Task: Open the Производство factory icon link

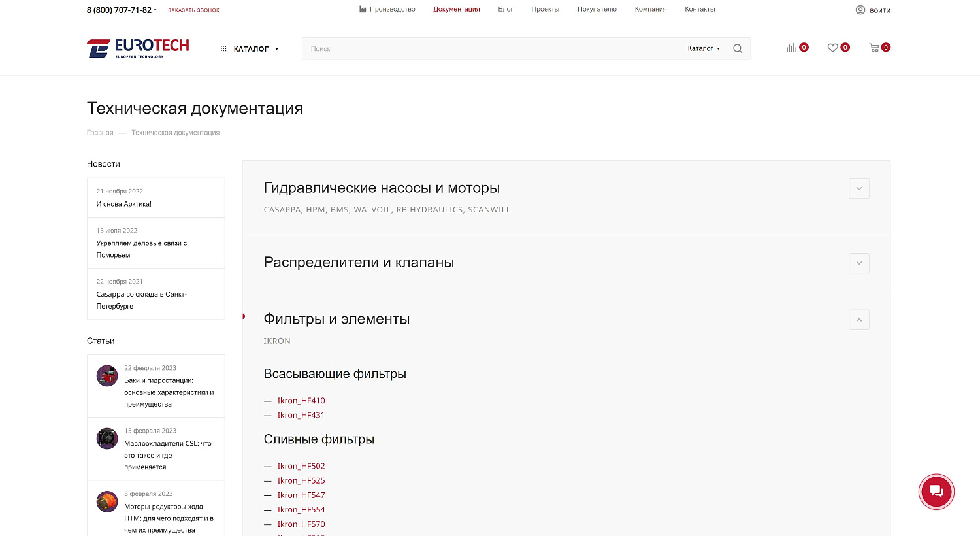Action: tap(363, 9)
